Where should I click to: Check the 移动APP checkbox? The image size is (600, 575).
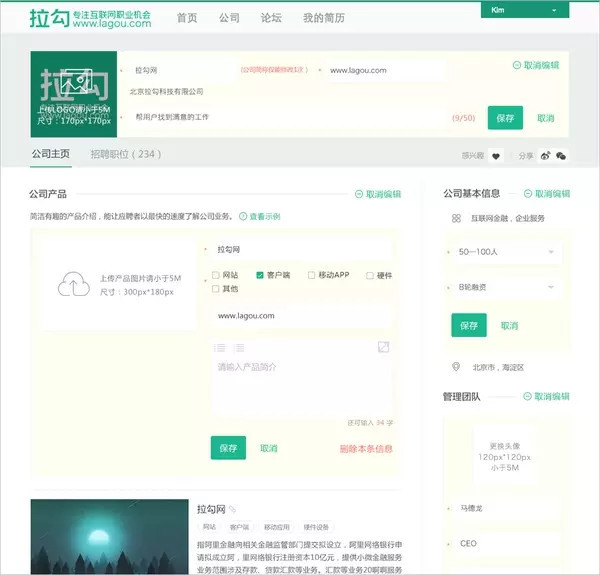[311, 275]
